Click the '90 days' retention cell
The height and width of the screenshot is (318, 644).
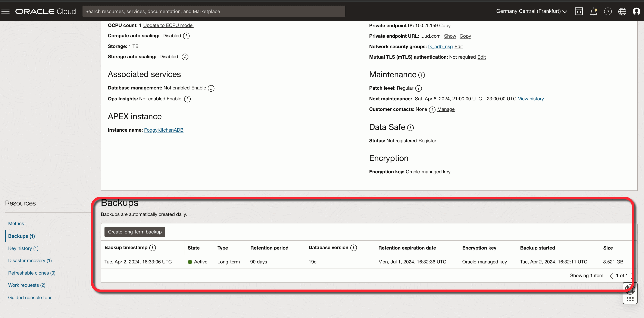tap(259, 262)
